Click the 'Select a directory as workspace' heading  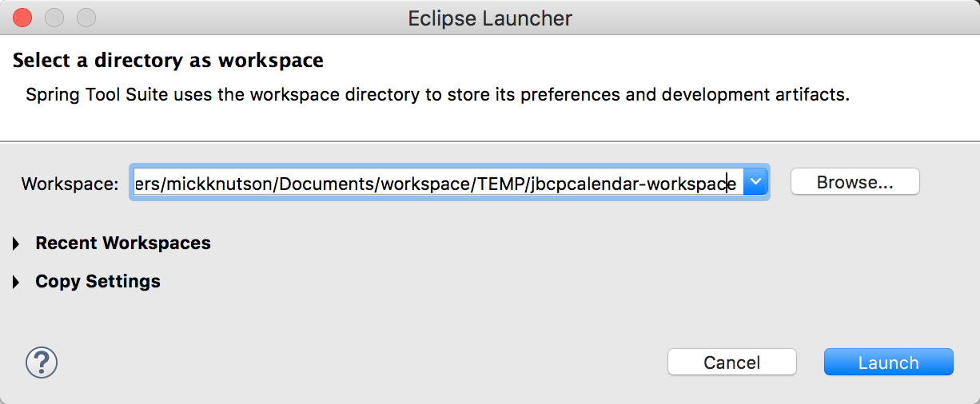(168, 60)
